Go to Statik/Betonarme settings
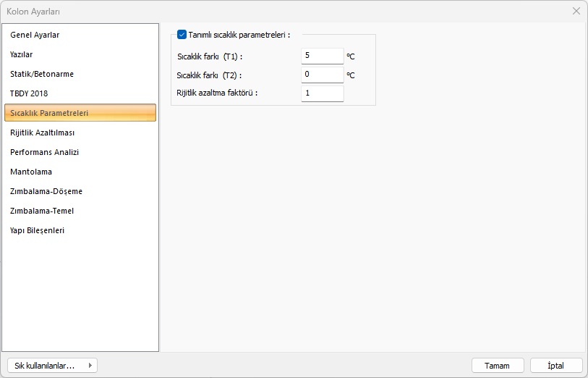This screenshot has height=378, width=588. point(42,74)
